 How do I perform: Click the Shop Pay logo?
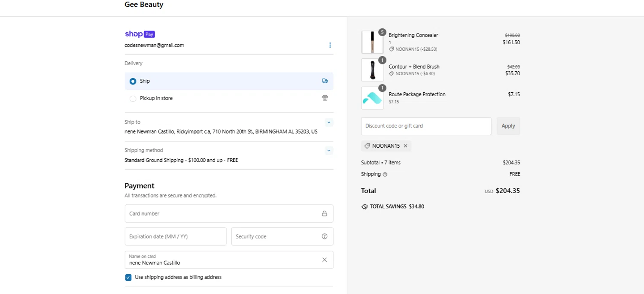(x=140, y=34)
